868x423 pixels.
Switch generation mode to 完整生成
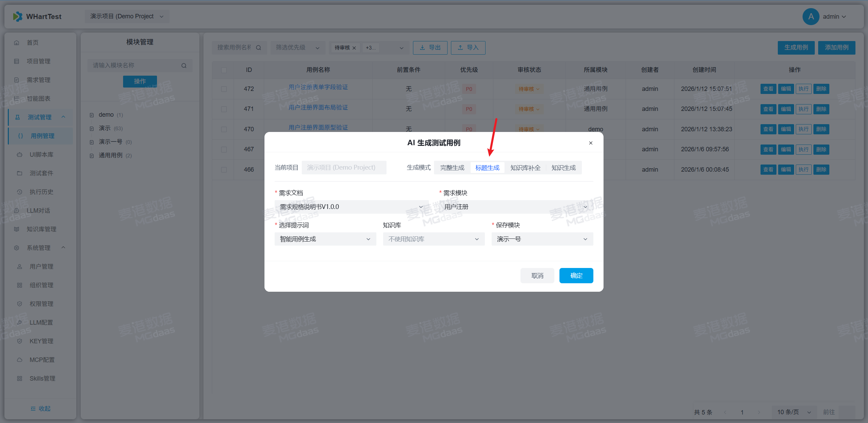tap(452, 168)
